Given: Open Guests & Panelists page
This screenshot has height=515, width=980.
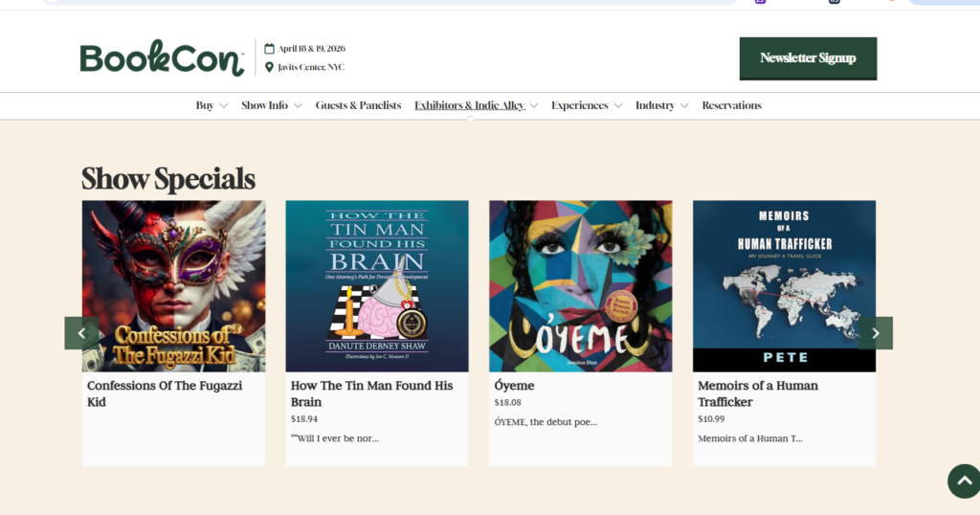Looking at the screenshot, I should (358, 105).
